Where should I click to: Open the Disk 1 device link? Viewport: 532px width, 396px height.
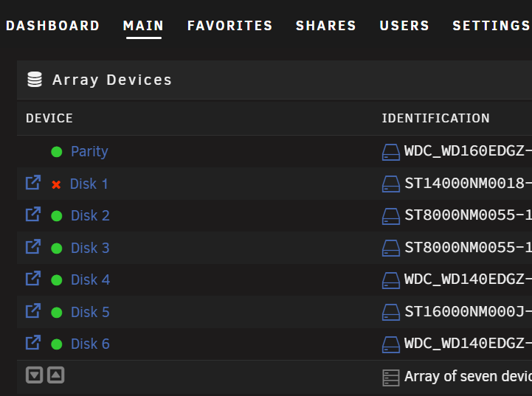(89, 184)
